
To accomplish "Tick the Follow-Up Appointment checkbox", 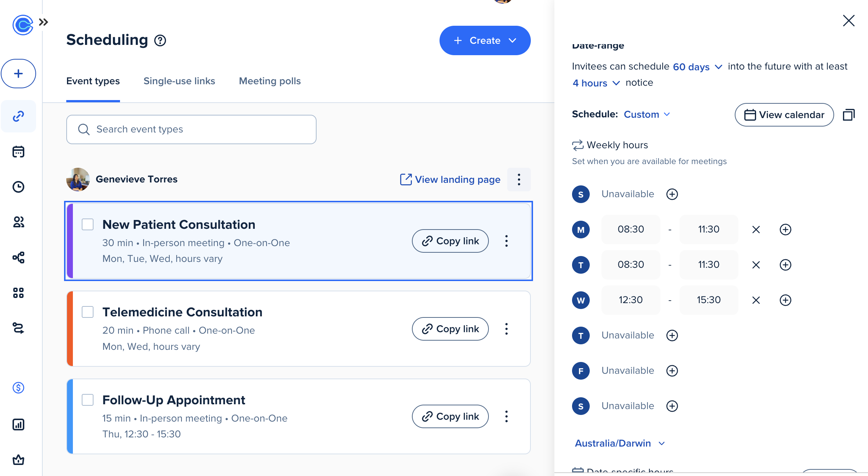I will click(88, 400).
